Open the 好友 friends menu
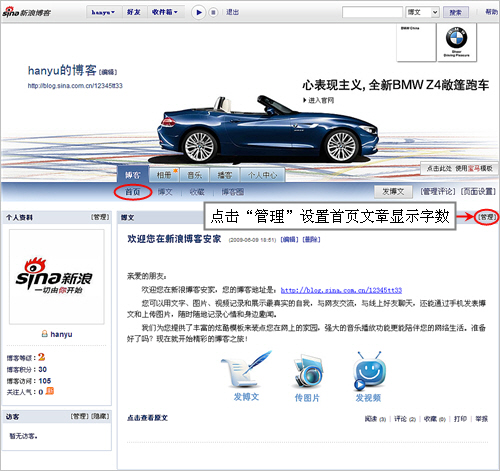The width and height of the screenshot is (500, 471). pyautogui.click(x=134, y=12)
